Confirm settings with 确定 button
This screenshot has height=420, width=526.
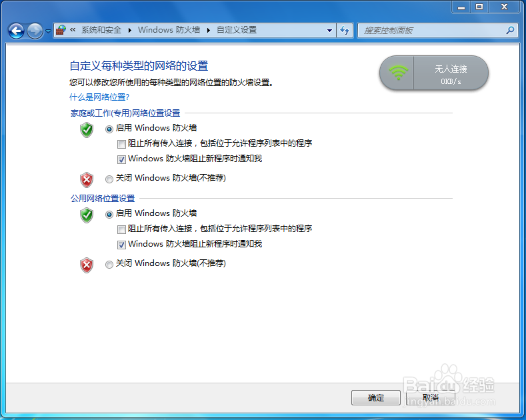tap(376, 398)
